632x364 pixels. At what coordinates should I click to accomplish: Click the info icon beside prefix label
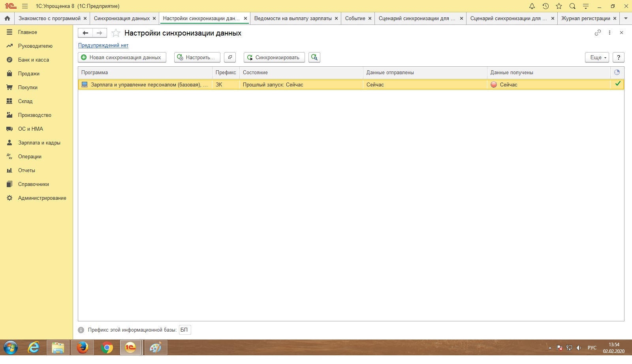[81, 330]
